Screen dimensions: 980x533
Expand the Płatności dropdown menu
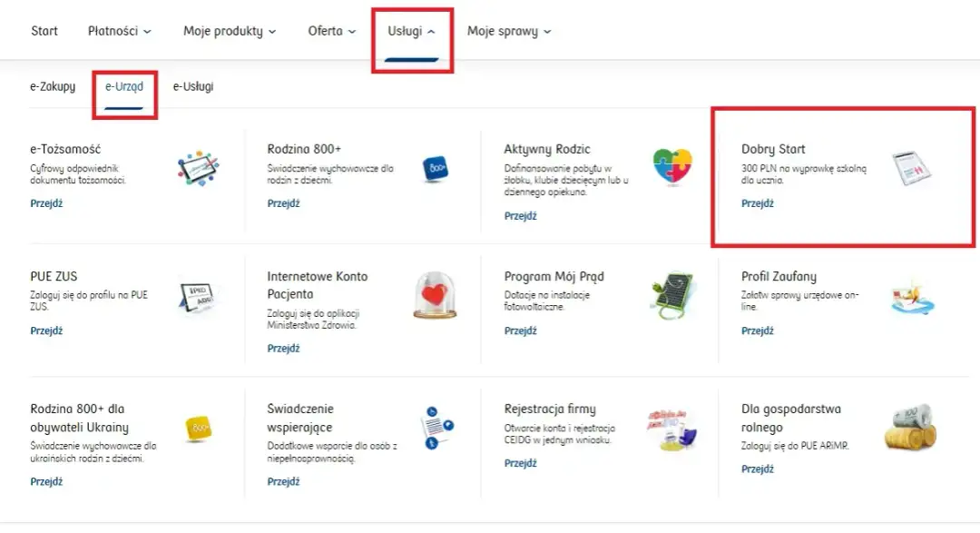(x=119, y=31)
